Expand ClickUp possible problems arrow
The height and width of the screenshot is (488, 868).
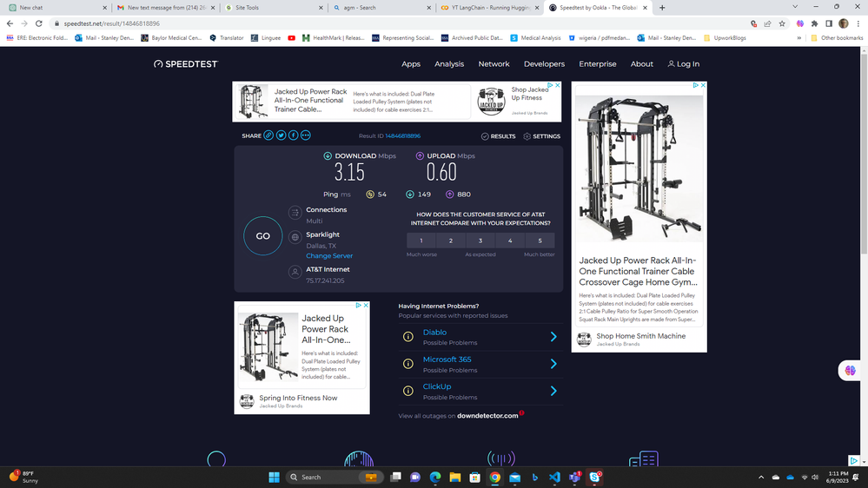pyautogui.click(x=553, y=391)
